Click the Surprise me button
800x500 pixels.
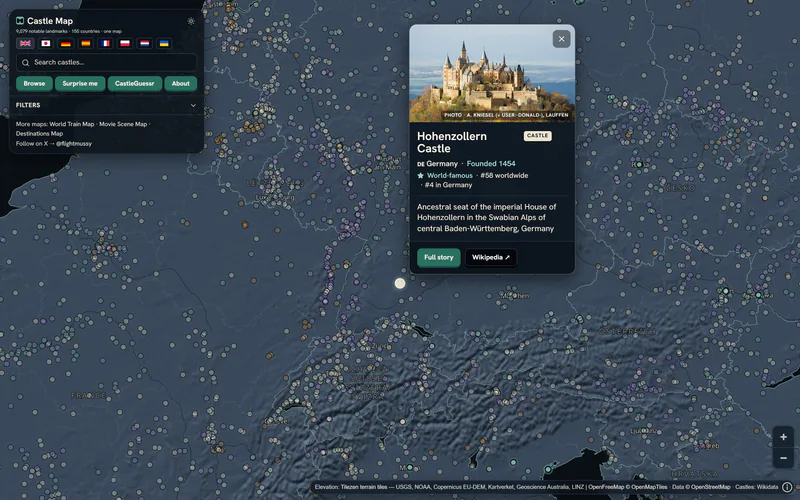pyautogui.click(x=80, y=84)
